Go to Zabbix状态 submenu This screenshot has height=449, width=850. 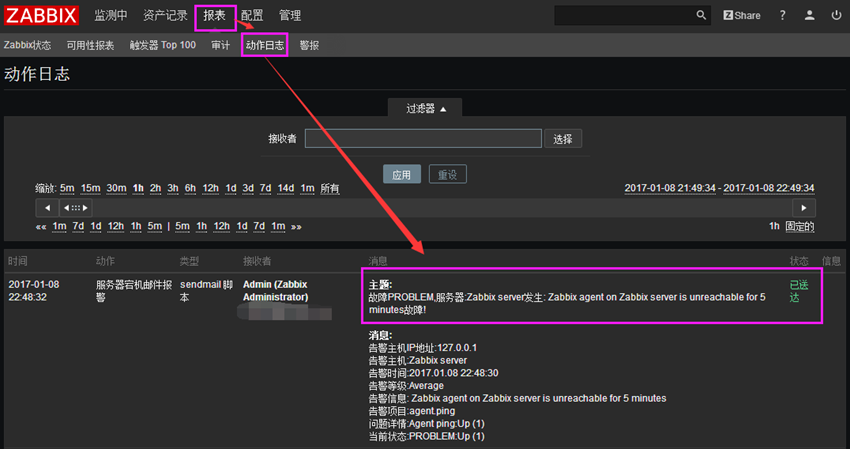[28, 46]
